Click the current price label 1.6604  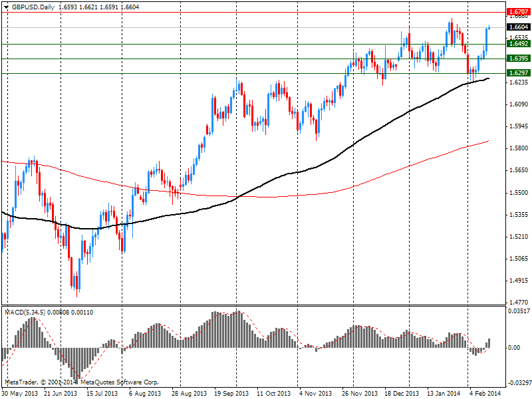coord(517,27)
